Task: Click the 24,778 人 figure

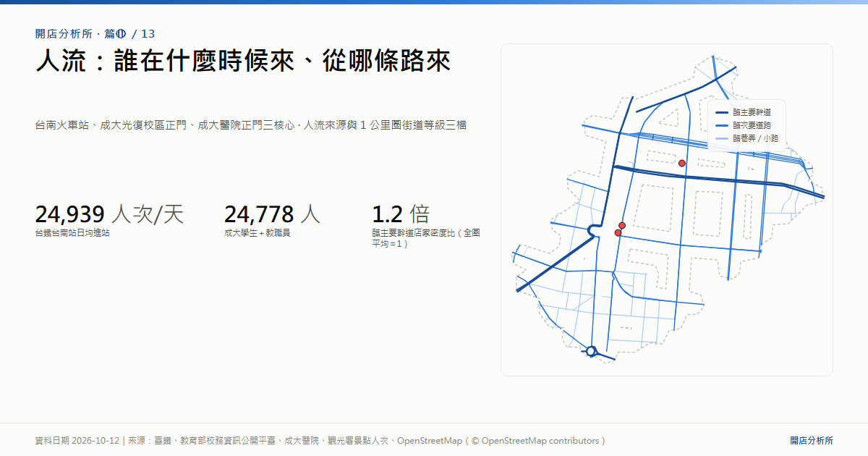Action: [272, 214]
